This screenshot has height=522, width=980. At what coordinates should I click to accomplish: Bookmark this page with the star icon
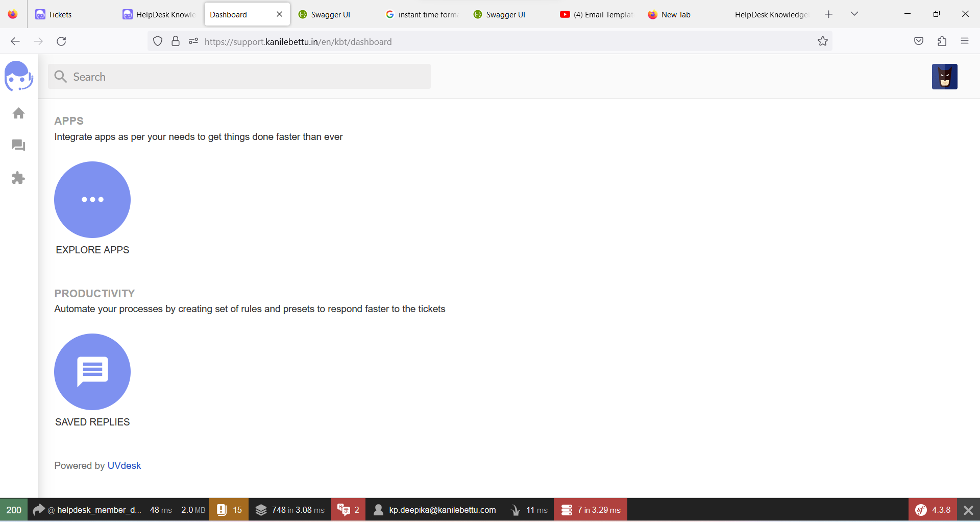tap(823, 41)
